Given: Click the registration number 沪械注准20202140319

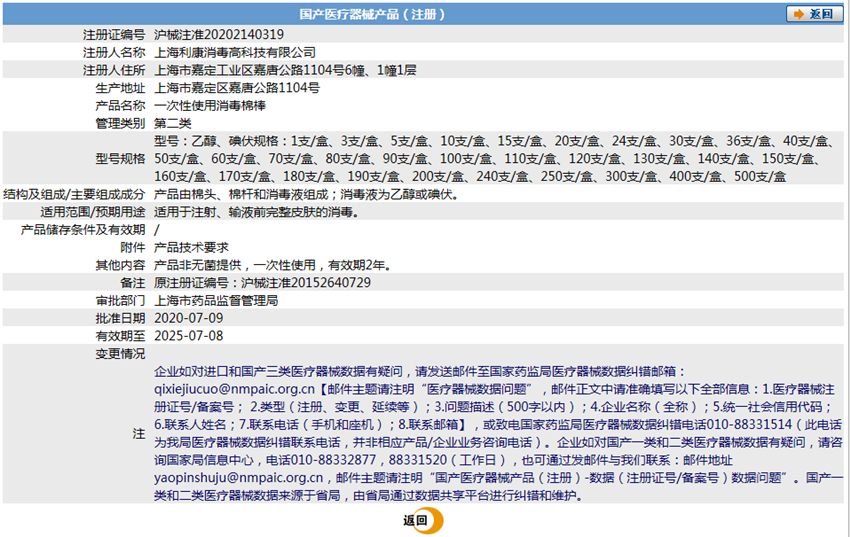Looking at the screenshot, I should tap(219, 35).
